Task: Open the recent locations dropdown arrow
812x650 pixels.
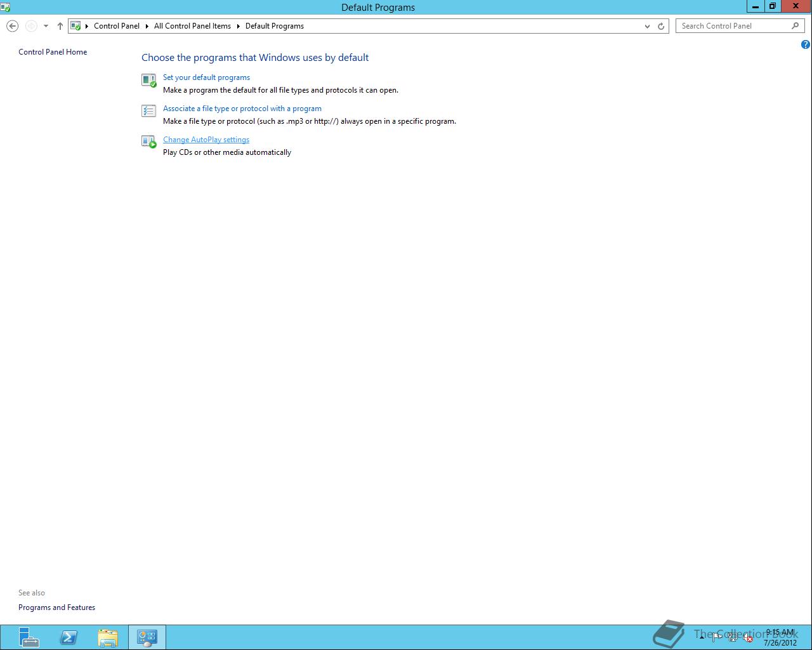Action: click(46, 26)
